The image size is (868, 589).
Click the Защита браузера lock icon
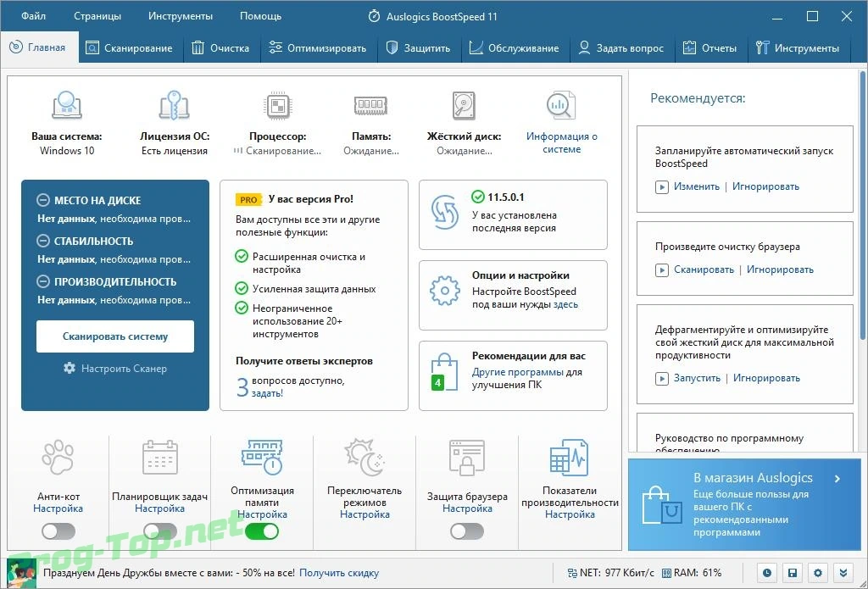(x=467, y=458)
